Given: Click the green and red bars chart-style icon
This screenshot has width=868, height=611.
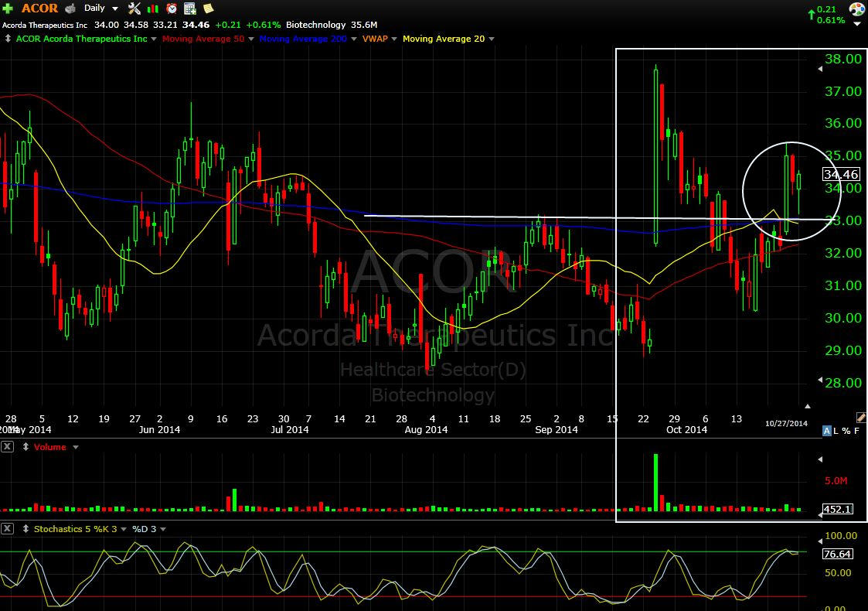Looking at the screenshot, I should [x=153, y=9].
